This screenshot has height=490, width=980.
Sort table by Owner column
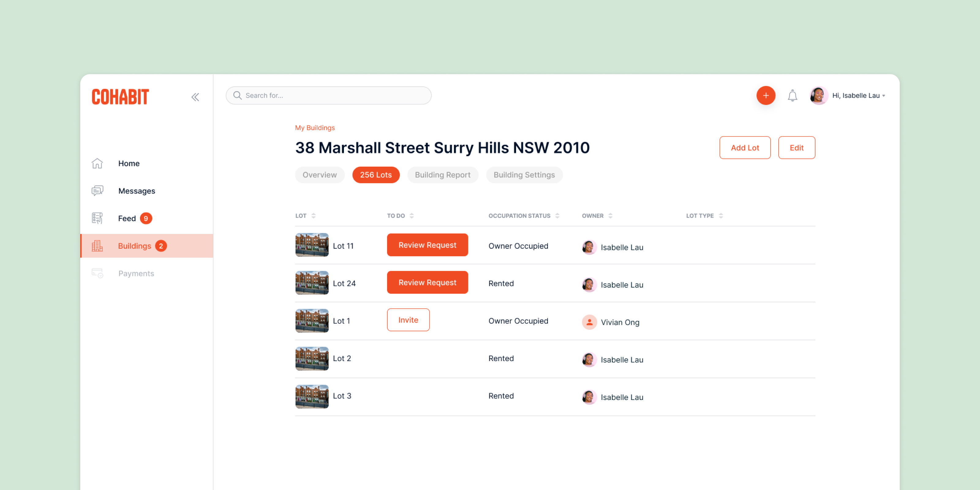[x=610, y=216]
